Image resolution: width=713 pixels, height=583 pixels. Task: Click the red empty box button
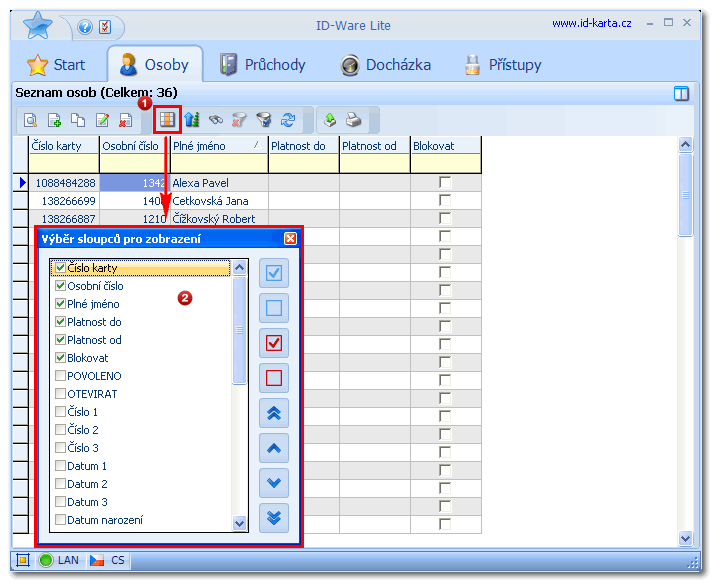[x=274, y=378]
